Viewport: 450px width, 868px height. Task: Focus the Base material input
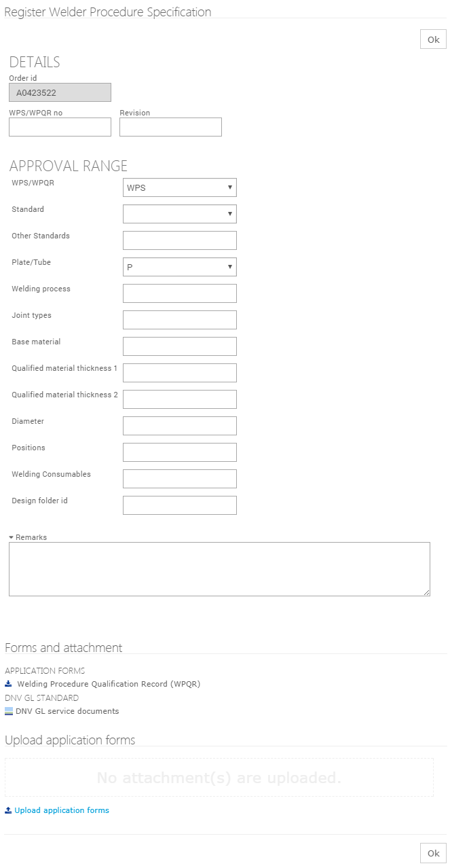tap(179, 346)
